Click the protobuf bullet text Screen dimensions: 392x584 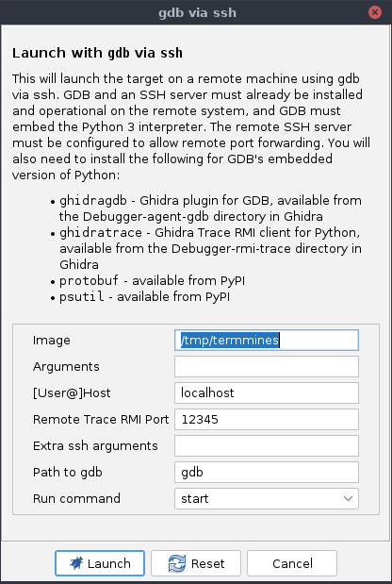(152, 280)
